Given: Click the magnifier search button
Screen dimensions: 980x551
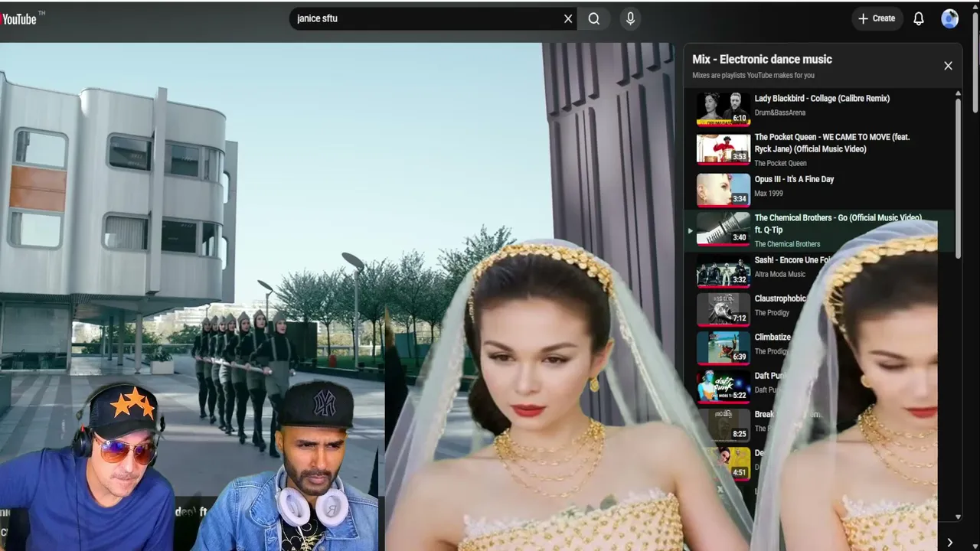Looking at the screenshot, I should point(594,19).
